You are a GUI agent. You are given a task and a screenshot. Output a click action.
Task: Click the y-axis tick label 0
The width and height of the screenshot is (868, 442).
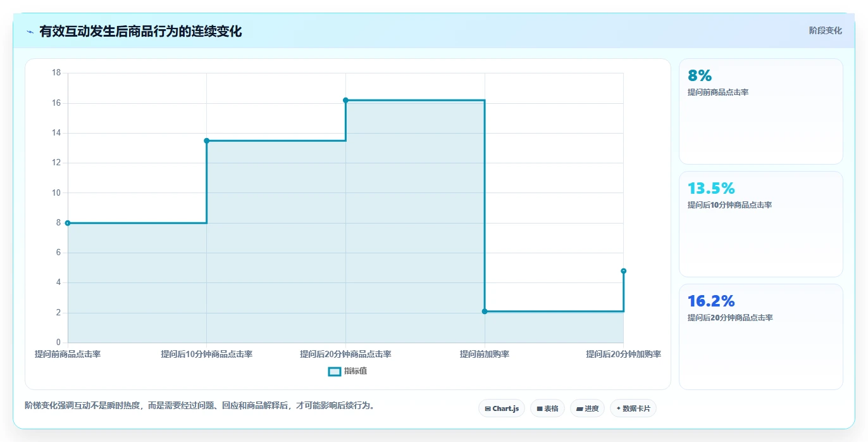[x=58, y=343]
